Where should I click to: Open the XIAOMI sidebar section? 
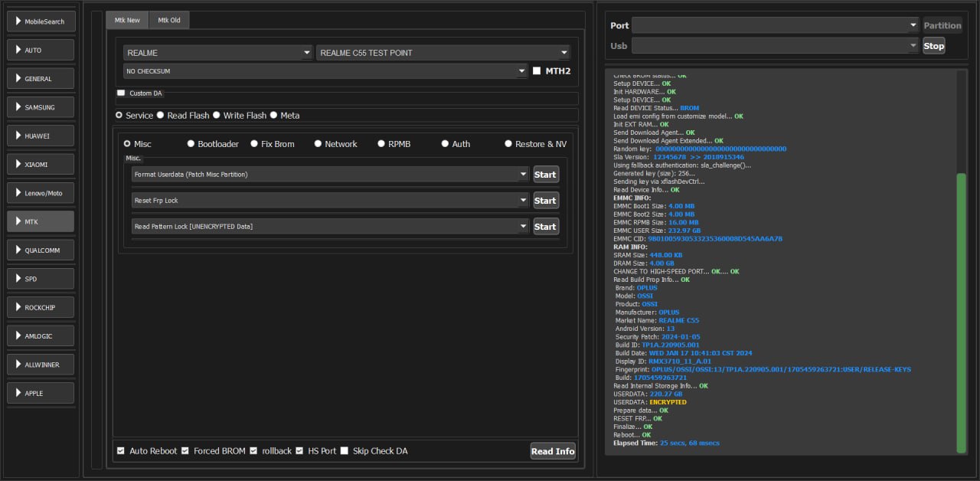(41, 164)
